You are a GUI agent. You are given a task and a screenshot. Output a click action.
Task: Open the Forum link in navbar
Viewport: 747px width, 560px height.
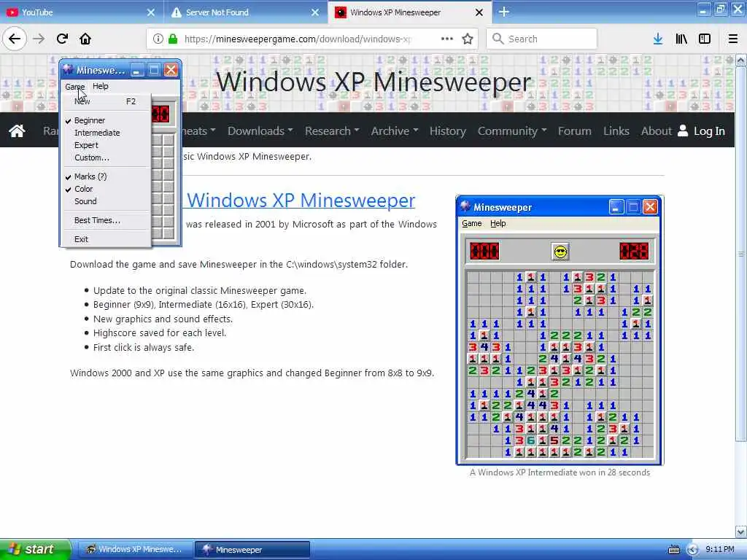[575, 131]
